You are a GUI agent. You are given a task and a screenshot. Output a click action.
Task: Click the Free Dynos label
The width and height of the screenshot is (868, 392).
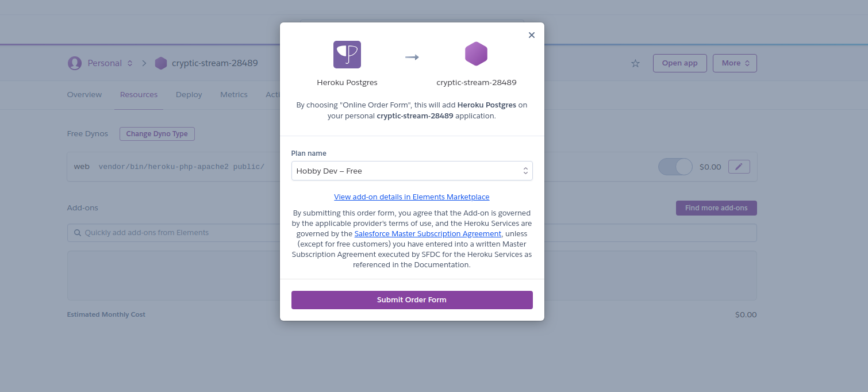tap(87, 134)
